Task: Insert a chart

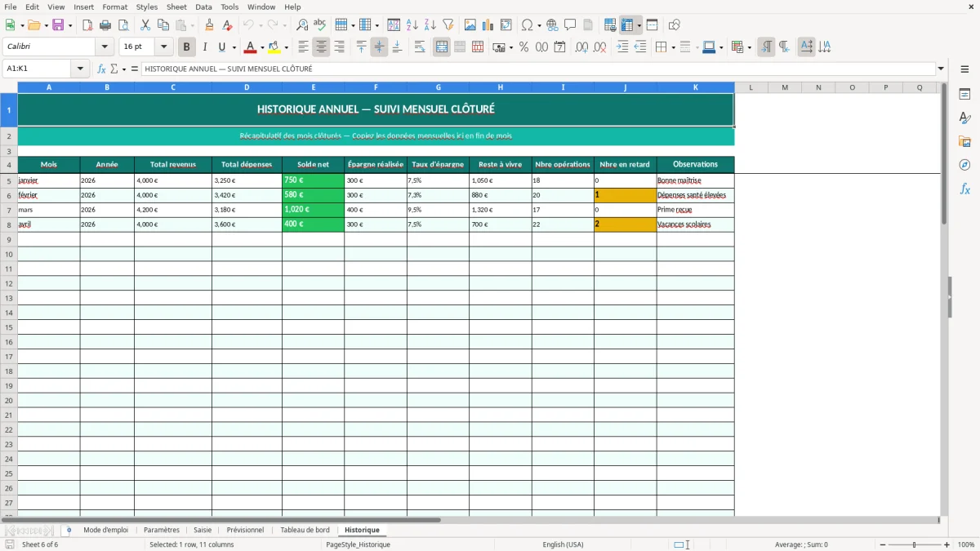Action: tap(488, 25)
